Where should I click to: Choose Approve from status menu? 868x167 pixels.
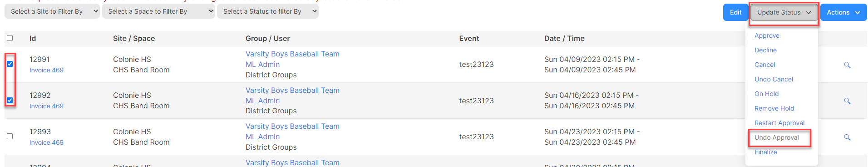click(x=767, y=35)
